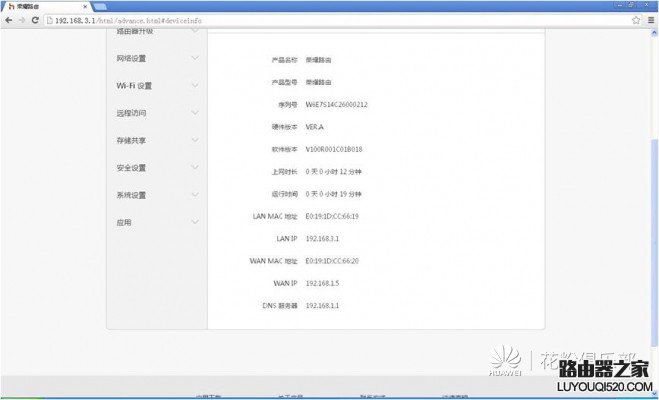Expand the chevron next to Wi-Fi 设置
This screenshot has width=659, height=400.
195,85
